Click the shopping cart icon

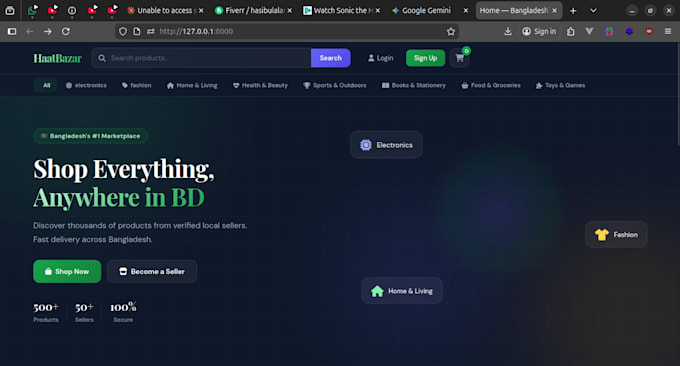point(459,58)
